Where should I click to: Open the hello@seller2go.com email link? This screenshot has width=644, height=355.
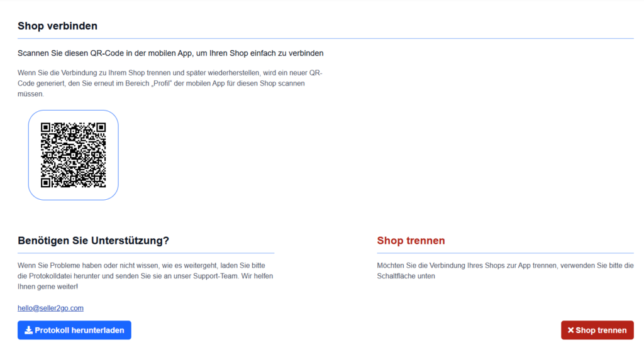click(x=50, y=308)
